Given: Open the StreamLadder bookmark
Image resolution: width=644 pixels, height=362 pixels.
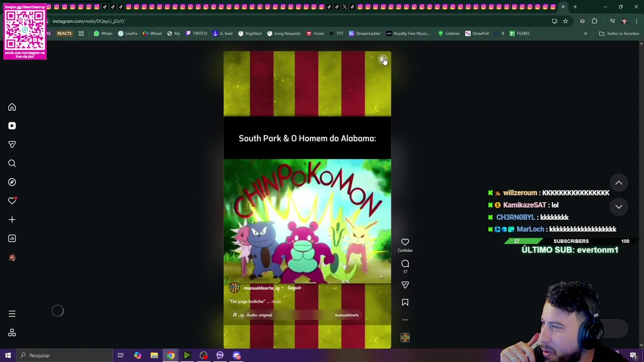Looking at the screenshot, I should [x=365, y=33].
